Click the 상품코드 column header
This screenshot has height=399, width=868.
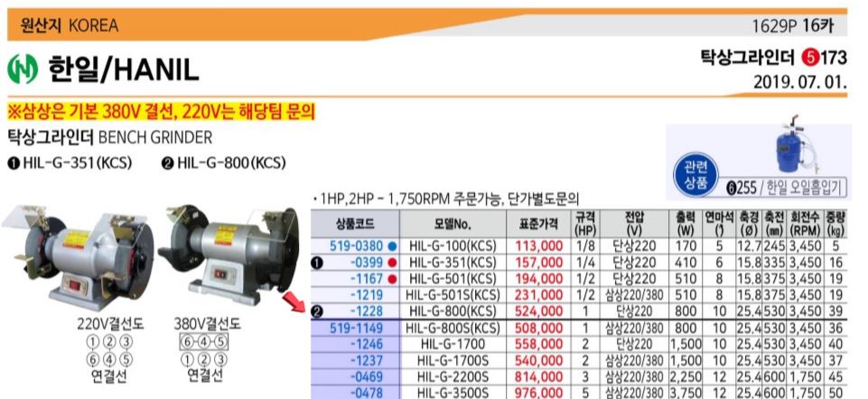pyautogui.click(x=355, y=224)
